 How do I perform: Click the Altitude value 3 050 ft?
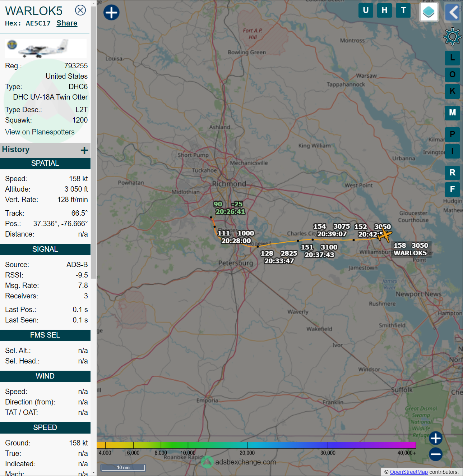76,189
